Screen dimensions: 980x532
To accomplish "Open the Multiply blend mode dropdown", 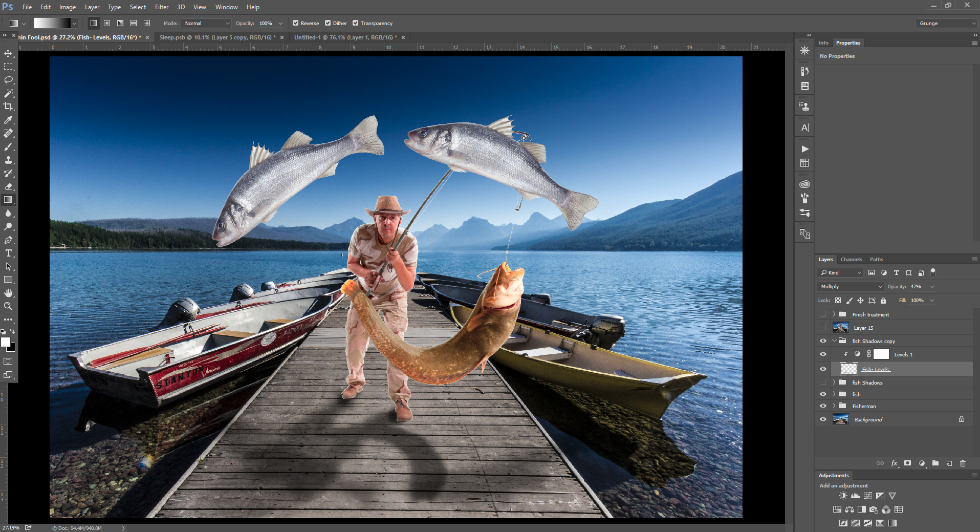I will coord(851,287).
